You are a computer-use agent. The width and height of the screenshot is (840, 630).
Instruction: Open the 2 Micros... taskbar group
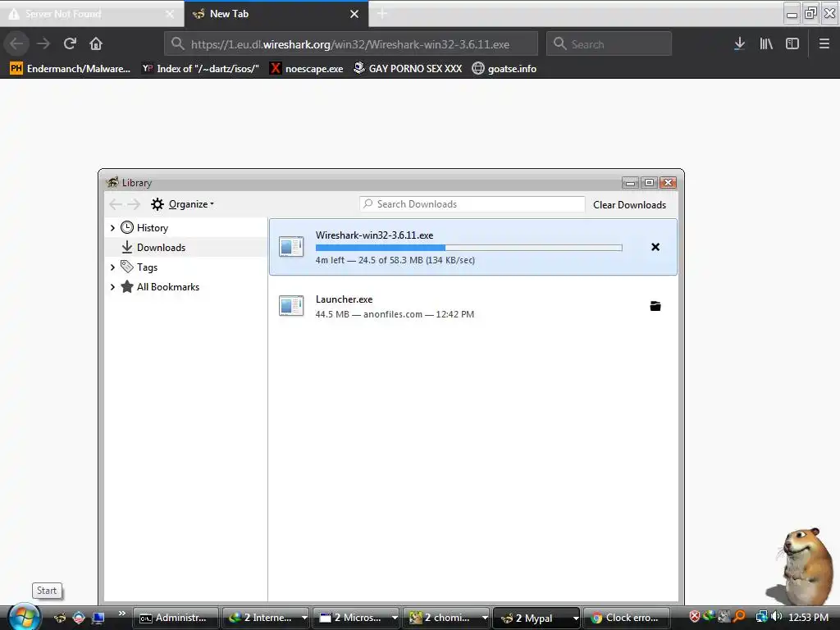click(x=356, y=618)
